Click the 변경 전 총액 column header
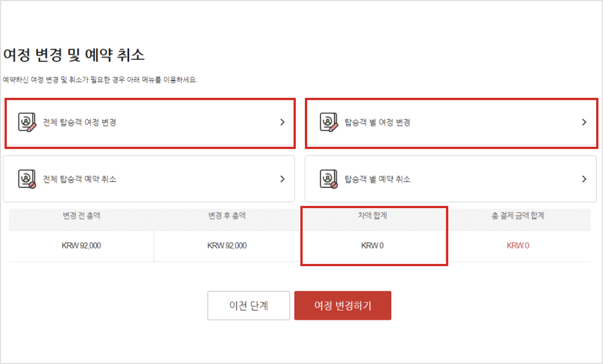 coord(82,217)
